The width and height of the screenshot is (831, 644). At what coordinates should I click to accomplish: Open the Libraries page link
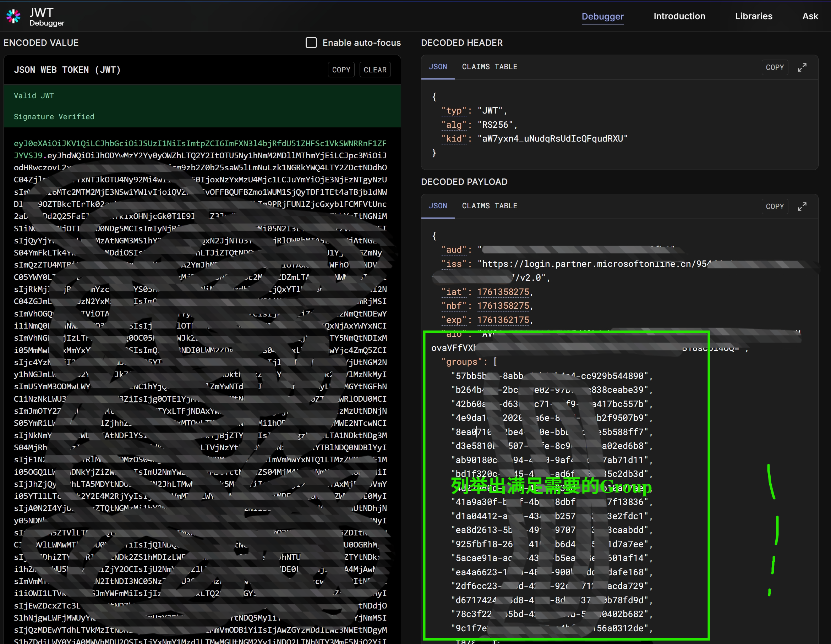tap(753, 16)
